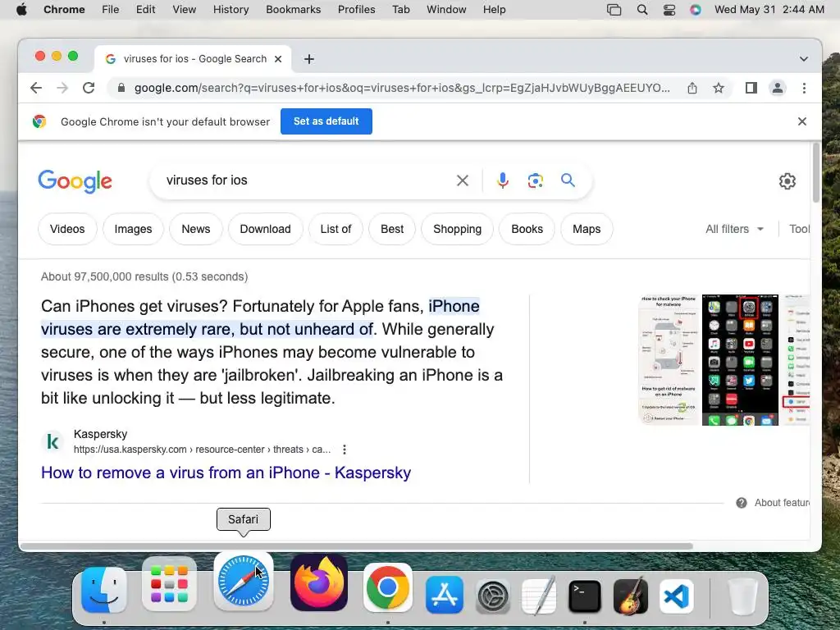The image size is (840, 630).
Task: Click the Chrome back arrow
Action: (x=36, y=88)
